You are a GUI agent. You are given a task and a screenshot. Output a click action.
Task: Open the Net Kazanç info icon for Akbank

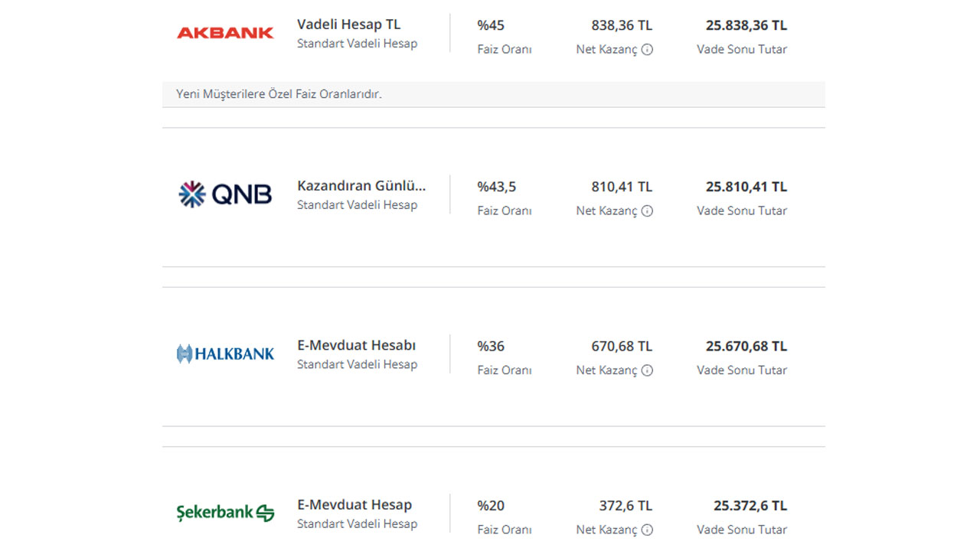(x=647, y=50)
